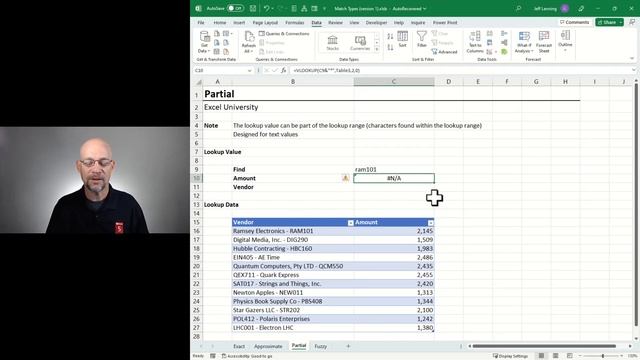Click Sort Z to A icon
This screenshot has width=640, height=360.
(x=390, y=48)
